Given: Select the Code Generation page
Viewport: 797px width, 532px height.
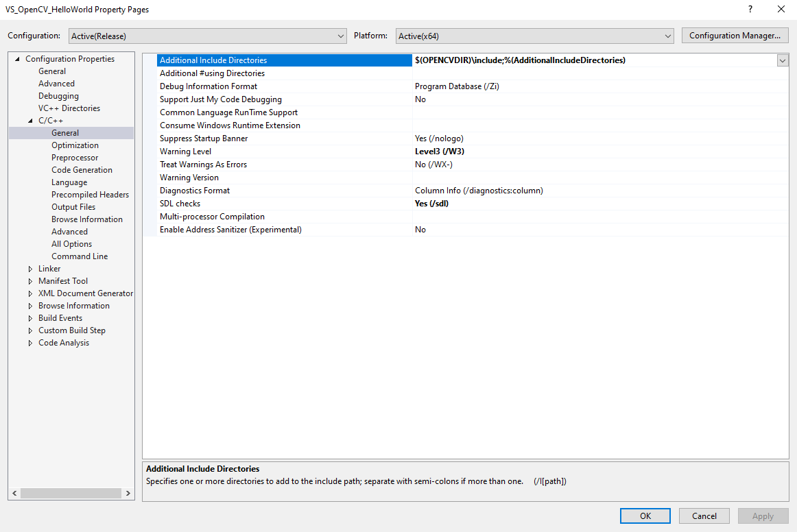Looking at the screenshot, I should pos(82,170).
